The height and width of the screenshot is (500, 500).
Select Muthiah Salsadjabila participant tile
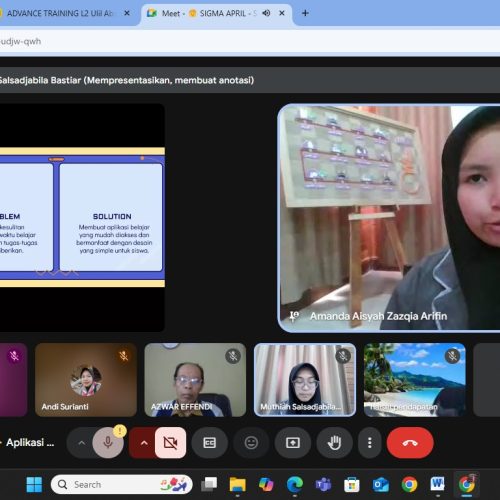click(305, 380)
